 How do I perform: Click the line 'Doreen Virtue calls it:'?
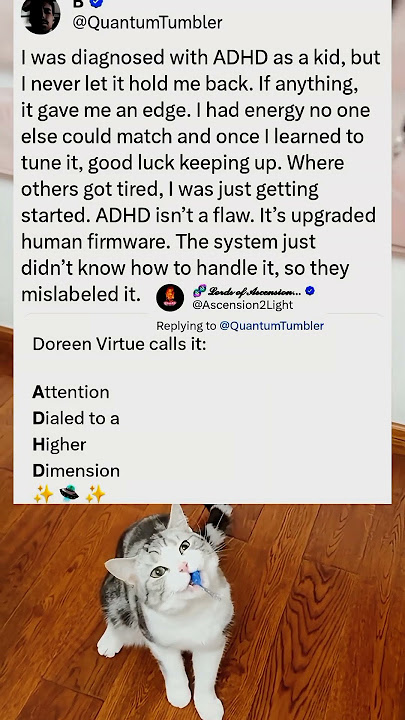[x=119, y=344]
